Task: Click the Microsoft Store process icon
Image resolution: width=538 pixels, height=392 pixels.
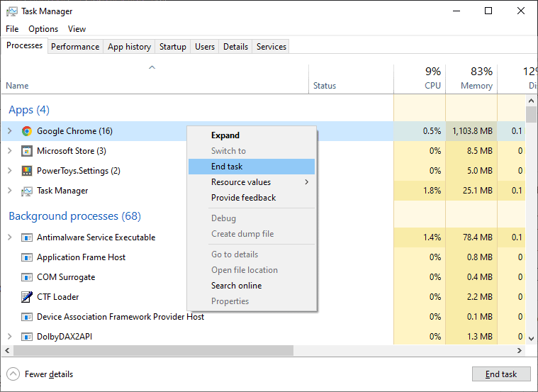Action: pyautogui.click(x=27, y=151)
